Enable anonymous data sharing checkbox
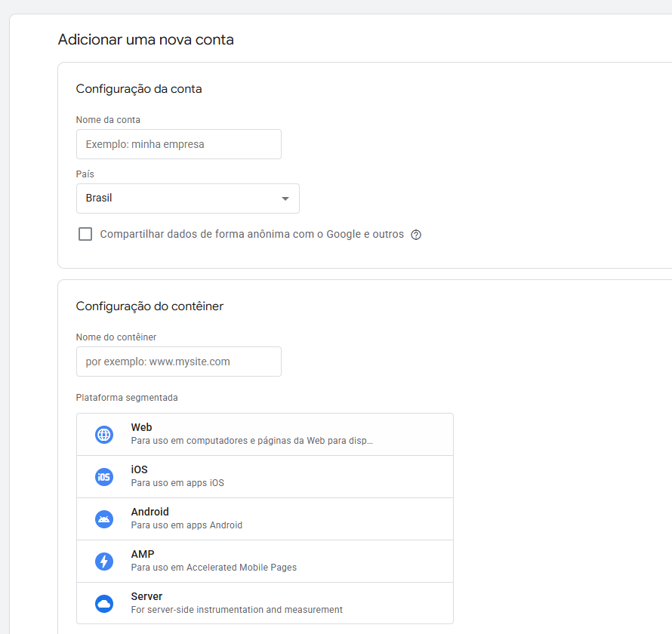This screenshot has height=634, width=672. (85, 234)
